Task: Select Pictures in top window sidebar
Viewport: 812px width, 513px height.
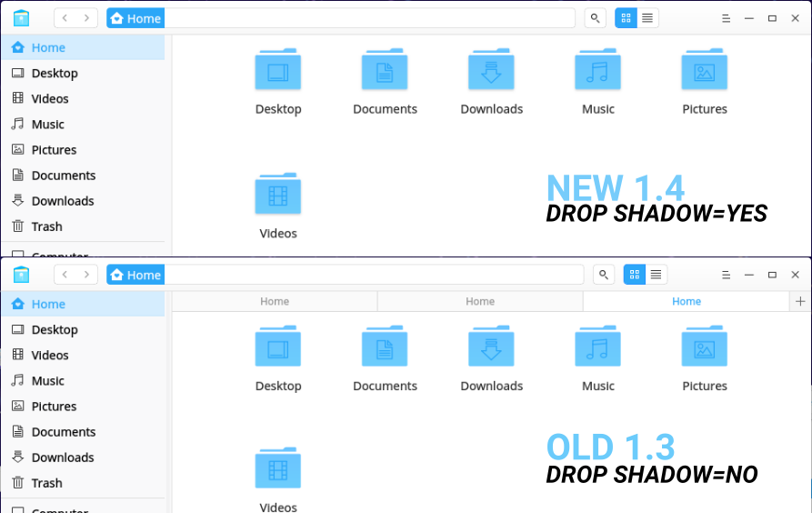Action: 83,150
